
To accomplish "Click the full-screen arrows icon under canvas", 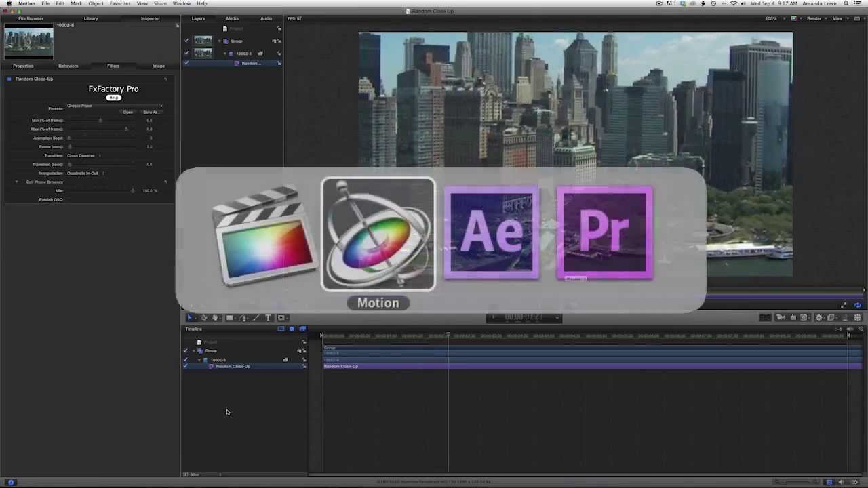I will click(x=844, y=306).
